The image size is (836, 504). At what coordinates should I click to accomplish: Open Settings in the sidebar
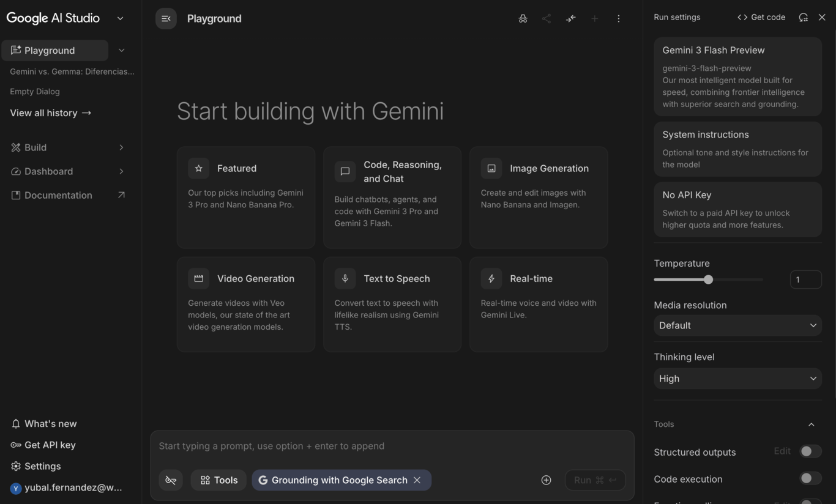[x=36, y=466]
